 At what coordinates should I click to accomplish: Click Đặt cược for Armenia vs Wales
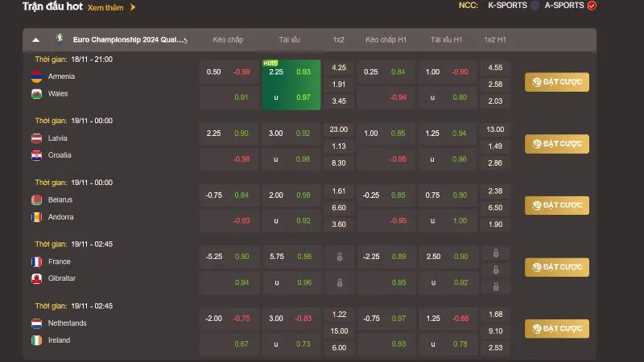(x=557, y=82)
